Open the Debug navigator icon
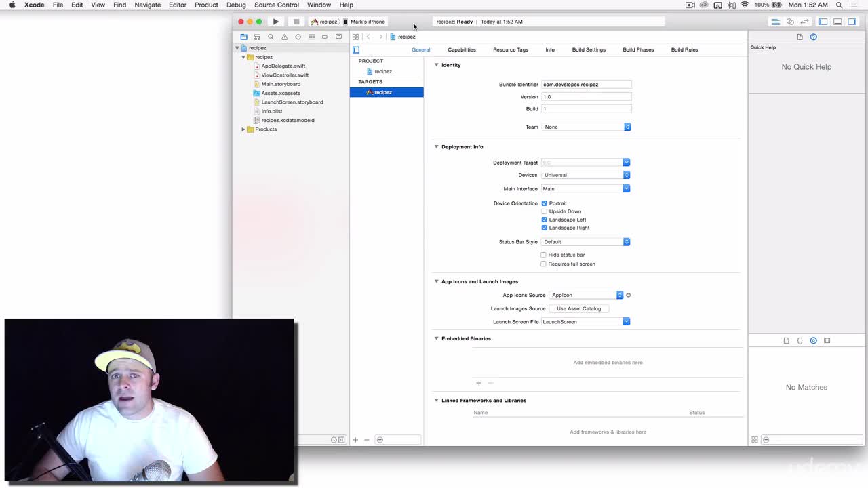Screen dimensions: 868x488 coord(311,37)
